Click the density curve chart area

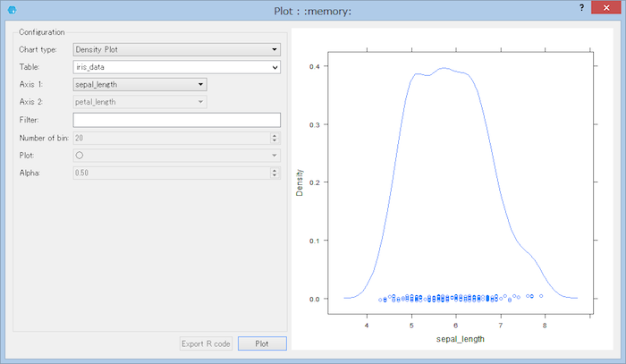461,182
